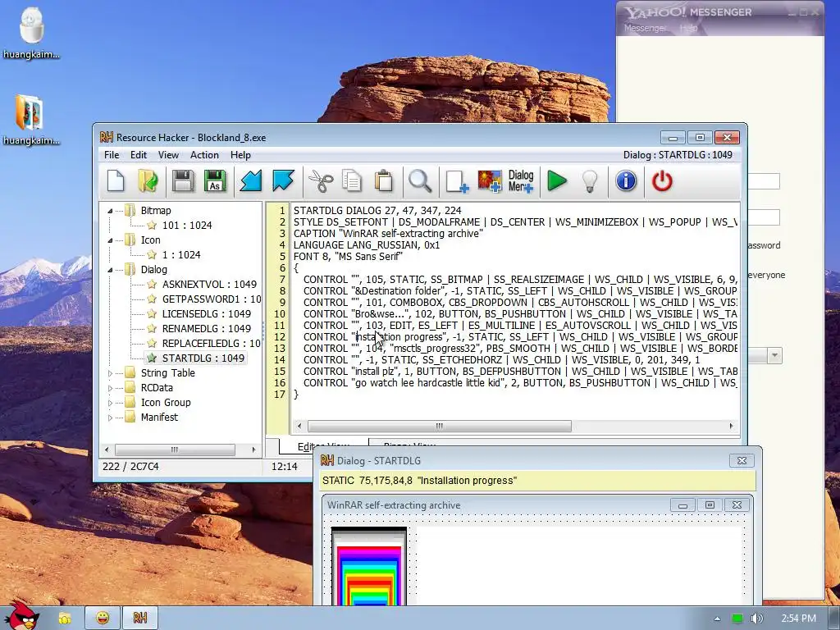840x630 pixels.
Task: Cut with the scissors icon
Action: click(x=321, y=181)
